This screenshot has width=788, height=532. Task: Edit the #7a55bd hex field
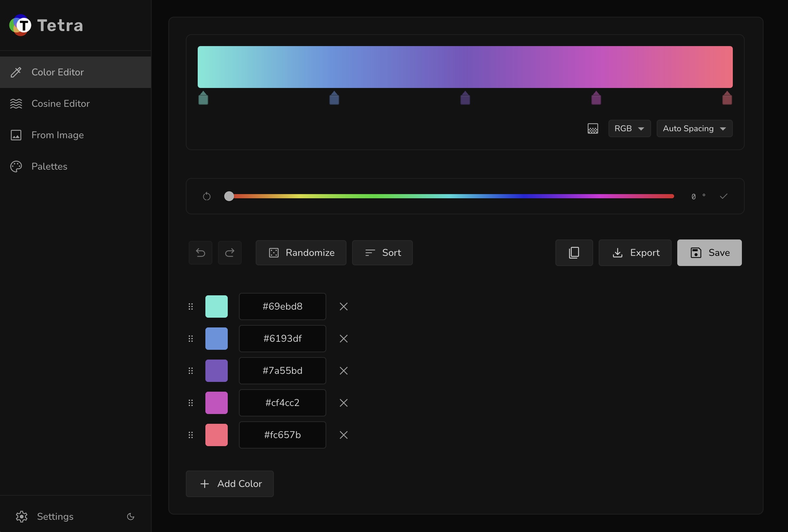coord(283,371)
